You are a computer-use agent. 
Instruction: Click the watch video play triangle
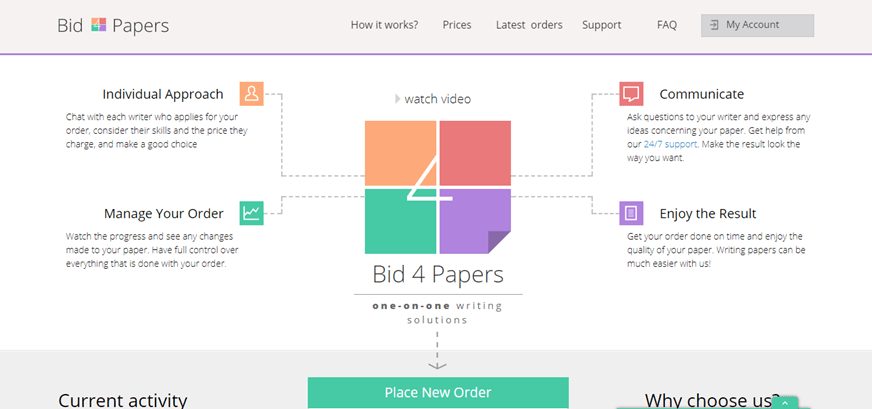pos(398,99)
